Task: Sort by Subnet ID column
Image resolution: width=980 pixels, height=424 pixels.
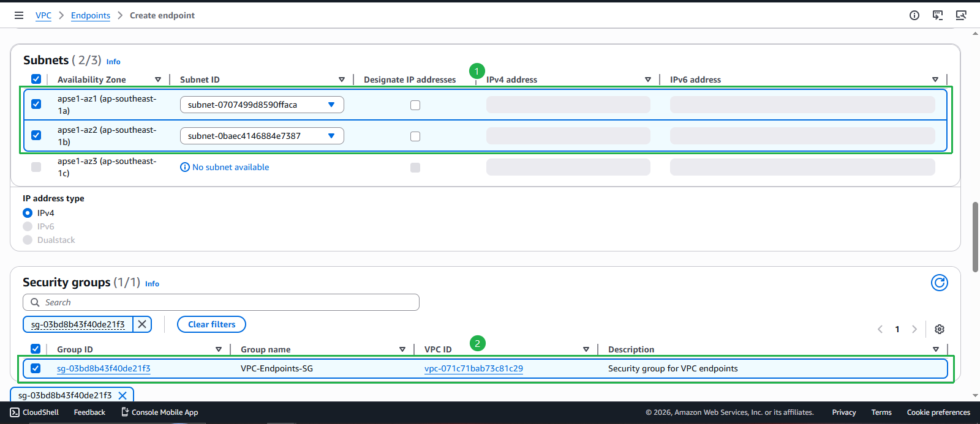Action: pyautogui.click(x=342, y=80)
